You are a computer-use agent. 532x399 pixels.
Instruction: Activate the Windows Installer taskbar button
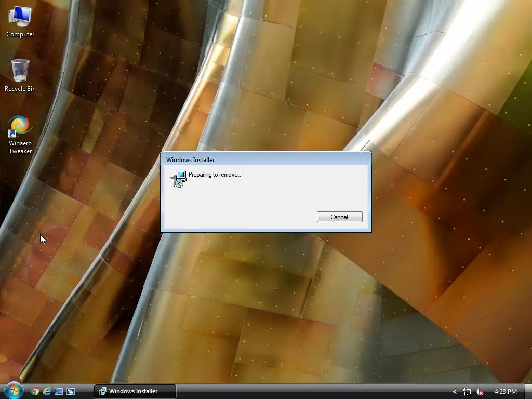coord(135,391)
